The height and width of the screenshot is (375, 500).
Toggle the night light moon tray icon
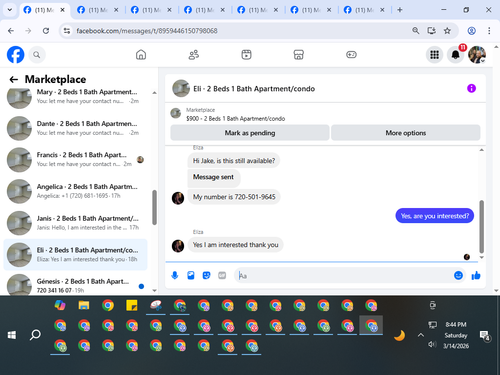(399, 335)
